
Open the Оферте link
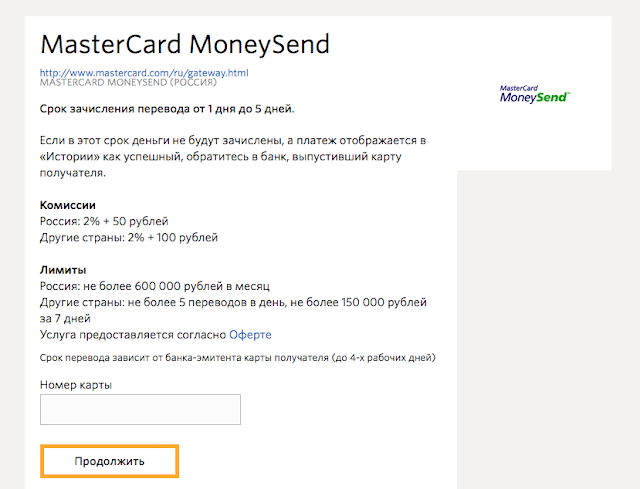point(250,335)
